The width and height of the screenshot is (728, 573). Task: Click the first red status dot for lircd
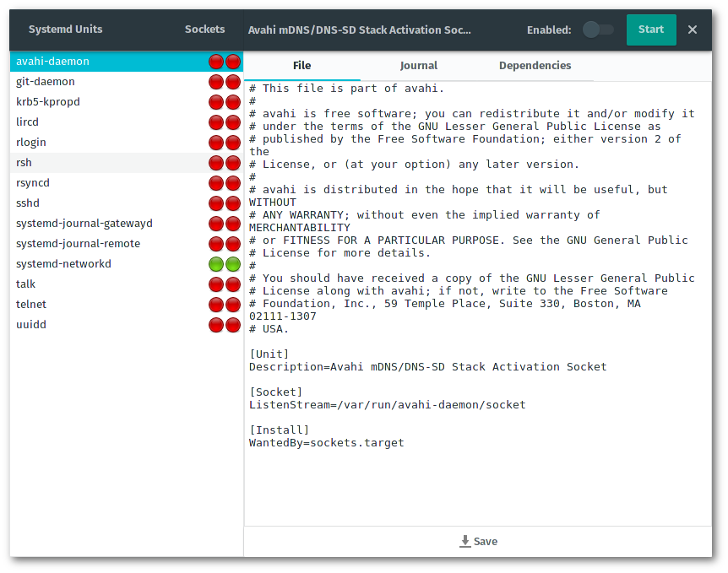click(x=216, y=122)
